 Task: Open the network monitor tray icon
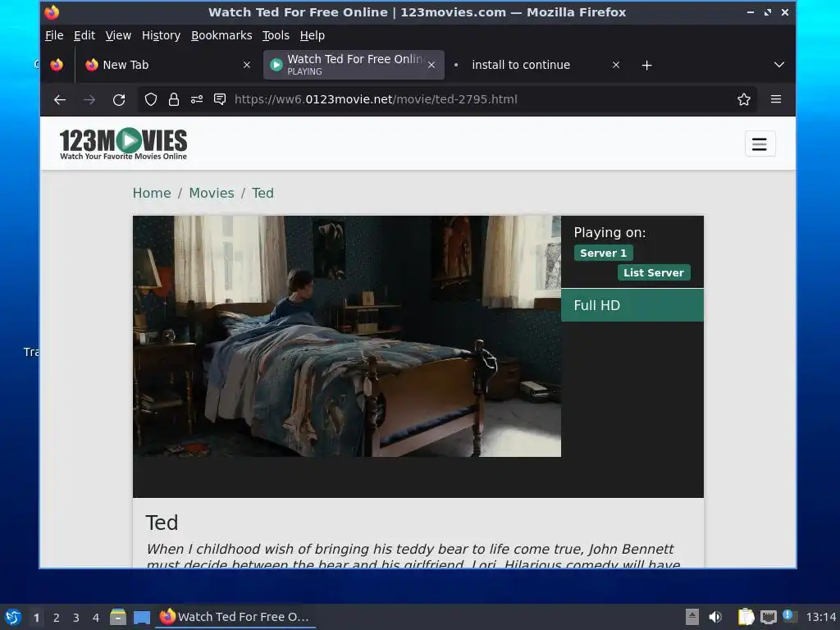(769, 617)
